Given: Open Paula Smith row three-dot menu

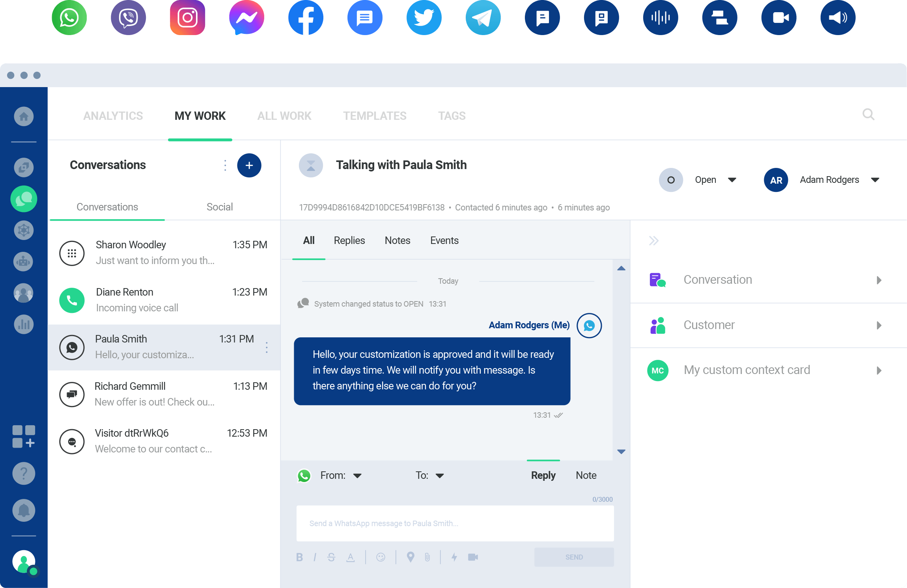Looking at the screenshot, I should 267,347.
